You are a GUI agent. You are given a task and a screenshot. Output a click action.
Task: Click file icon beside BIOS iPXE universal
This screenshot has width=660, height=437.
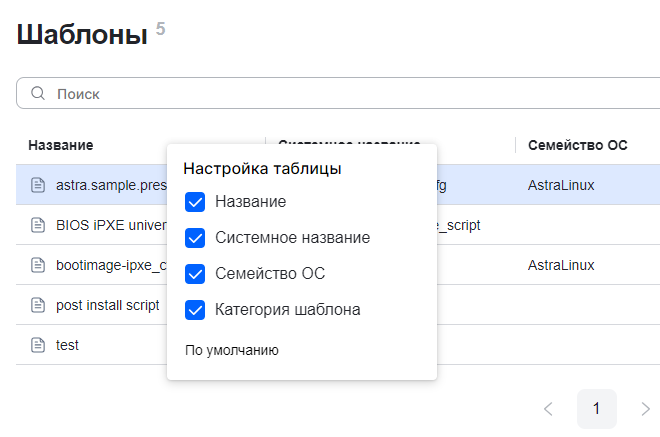[38, 225]
